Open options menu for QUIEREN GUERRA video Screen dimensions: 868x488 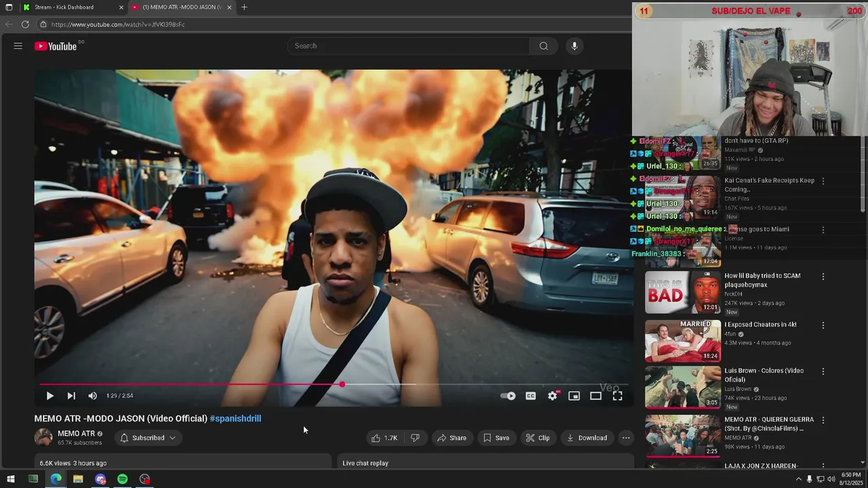click(823, 420)
